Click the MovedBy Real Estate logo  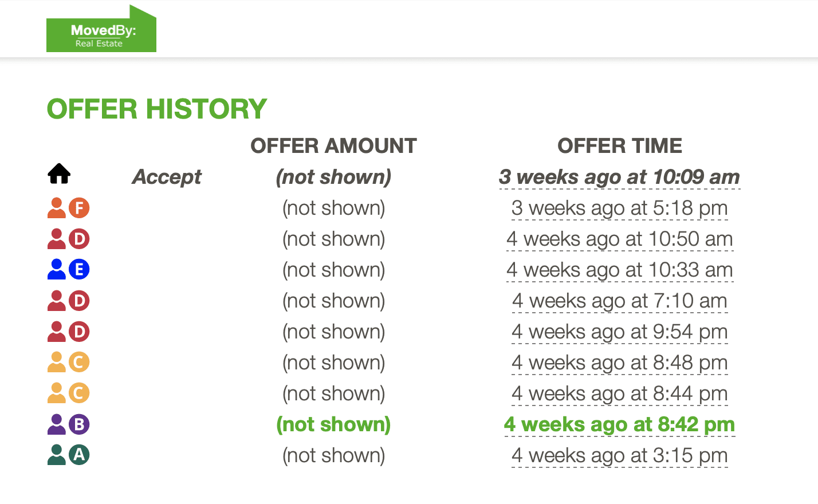click(x=101, y=29)
